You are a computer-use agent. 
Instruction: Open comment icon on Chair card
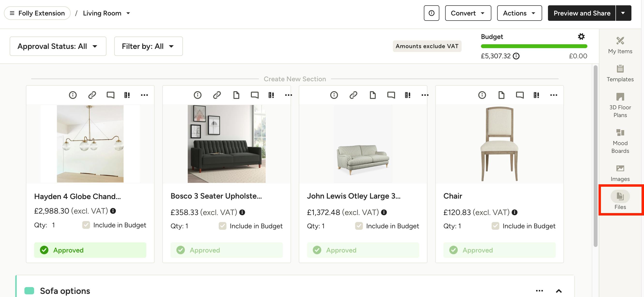tap(520, 95)
